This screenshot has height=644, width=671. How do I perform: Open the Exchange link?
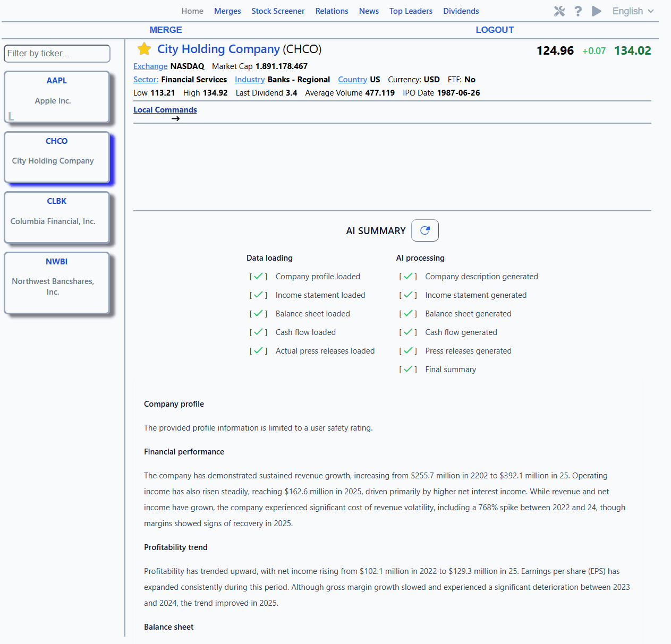coord(150,66)
